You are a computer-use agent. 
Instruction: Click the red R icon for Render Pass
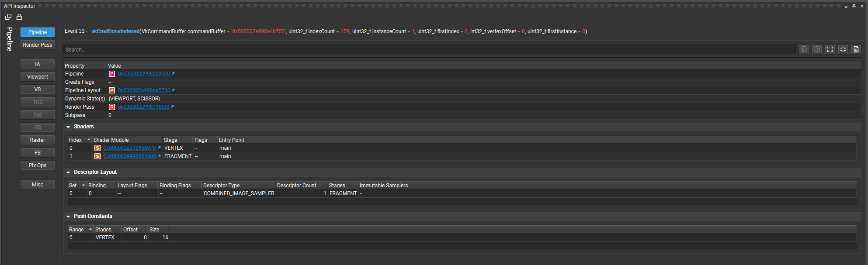pos(112,107)
